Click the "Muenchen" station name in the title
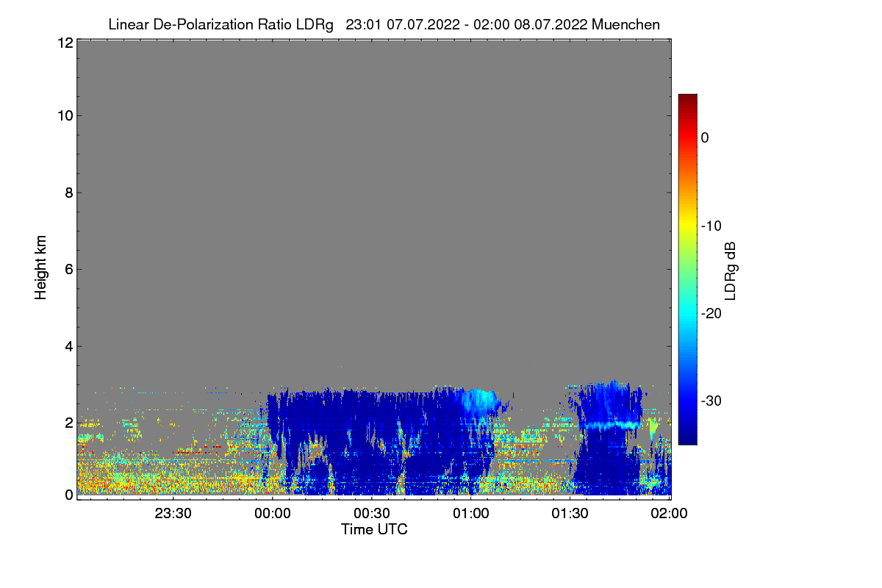Viewport: 882px width, 588px height. pyautogui.click(x=625, y=25)
